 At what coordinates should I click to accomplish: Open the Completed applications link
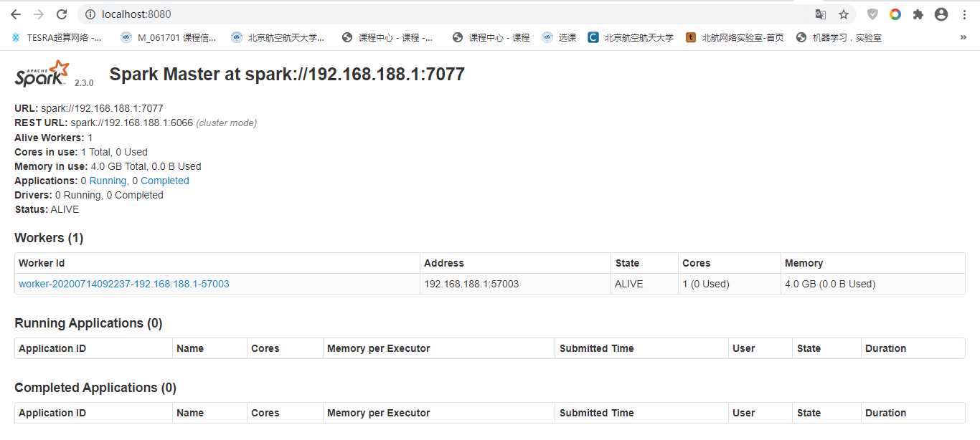(x=165, y=181)
